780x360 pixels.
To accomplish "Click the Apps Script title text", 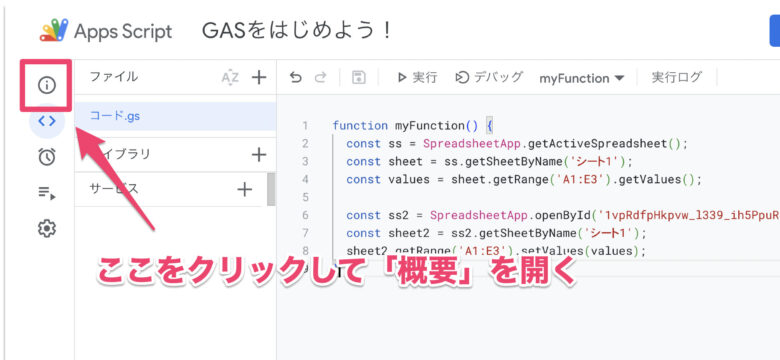I will click(x=123, y=32).
